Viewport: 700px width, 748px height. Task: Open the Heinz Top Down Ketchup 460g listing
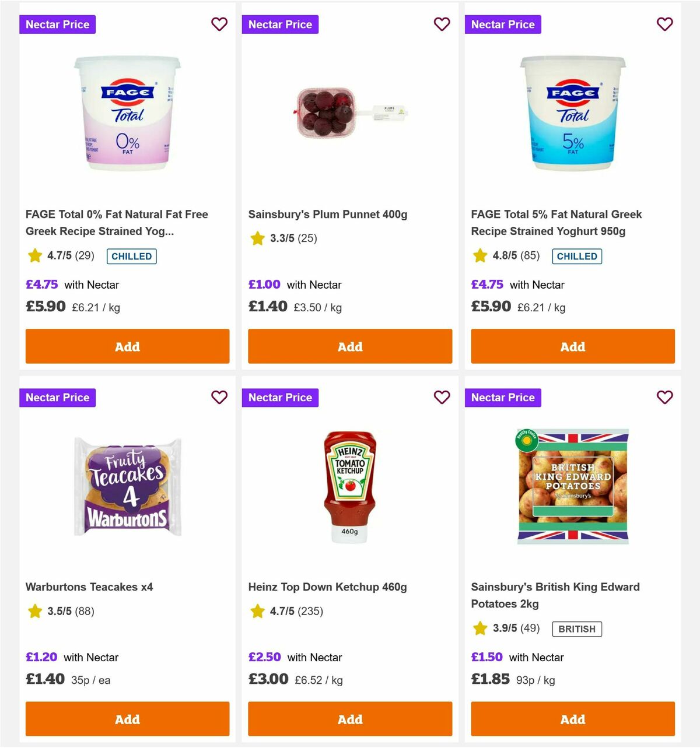[x=328, y=587]
